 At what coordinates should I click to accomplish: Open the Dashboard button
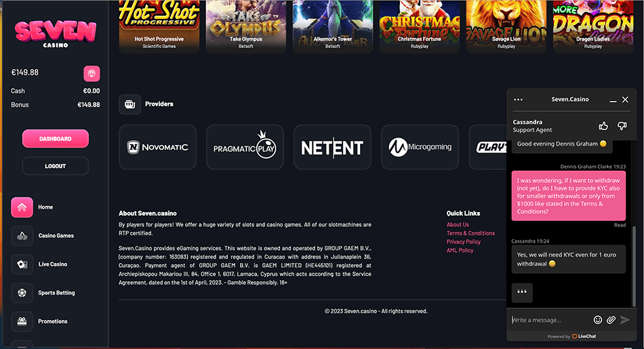point(56,139)
